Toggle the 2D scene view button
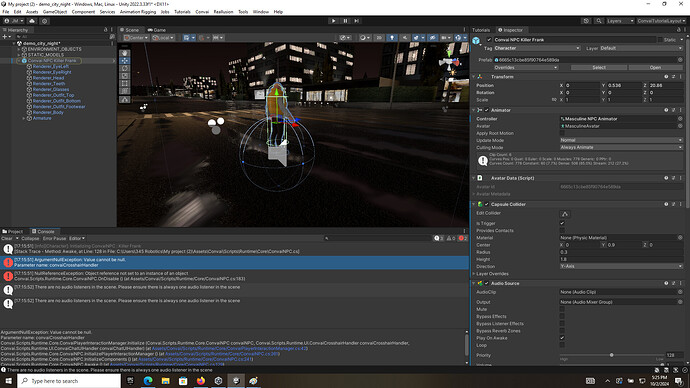Image resolution: width=690 pixels, height=388 pixels. click(379, 38)
